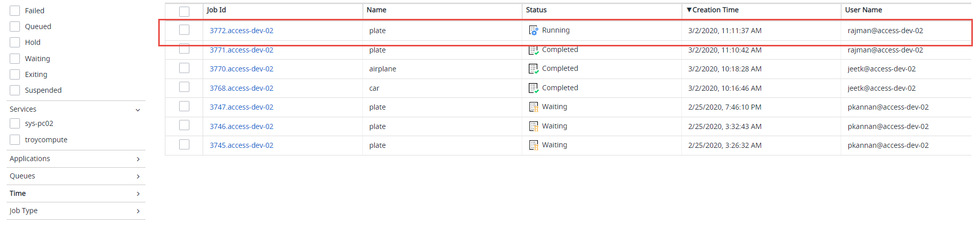
Task: Expand the Time filter section
Action: (x=138, y=194)
